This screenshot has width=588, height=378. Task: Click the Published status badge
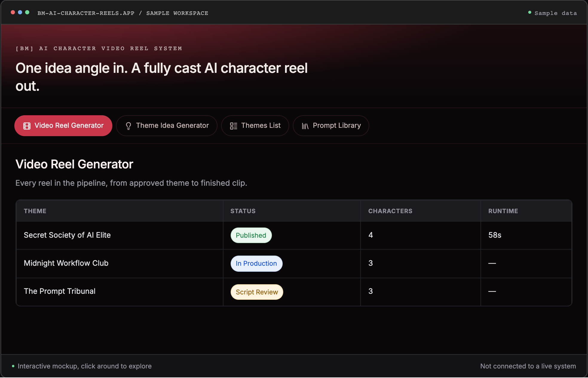[x=251, y=235]
